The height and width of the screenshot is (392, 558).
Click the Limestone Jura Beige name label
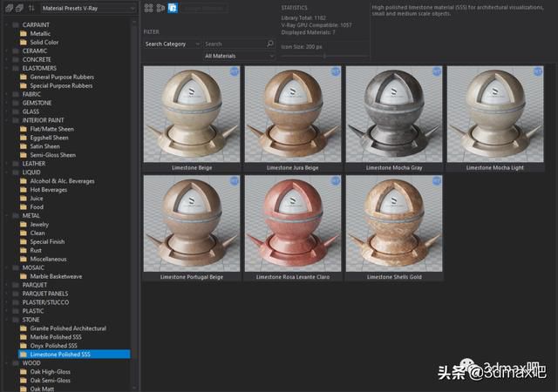pyautogui.click(x=293, y=167)
